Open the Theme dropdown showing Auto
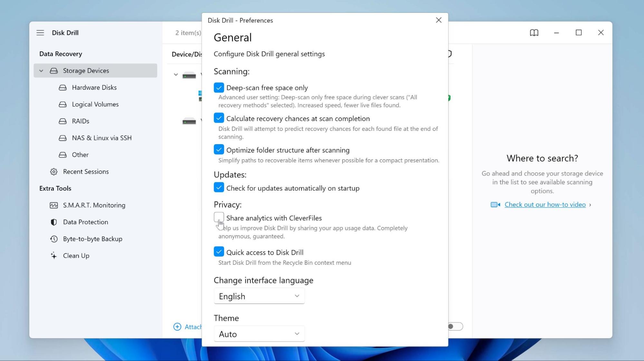Image resolution: width=644 pixels, height=361 pixels. tap(259, 334)
